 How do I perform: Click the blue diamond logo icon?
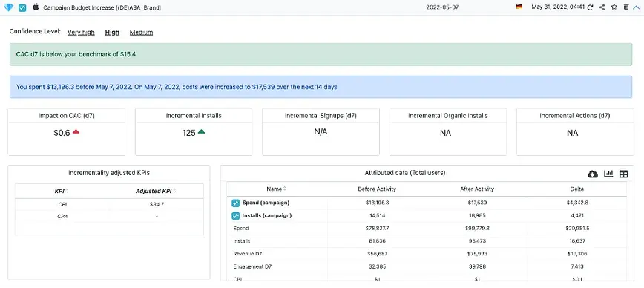8,7
